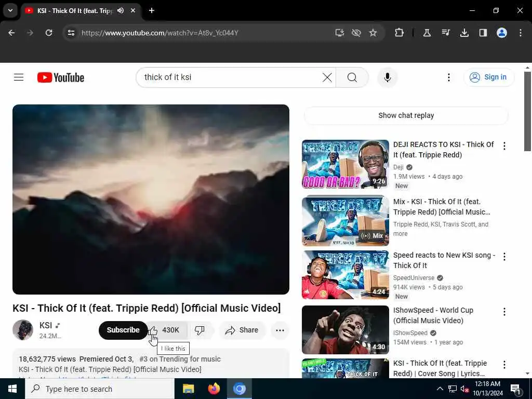
Task: Open YouTube settings three-dot menu
Action: 448,77
